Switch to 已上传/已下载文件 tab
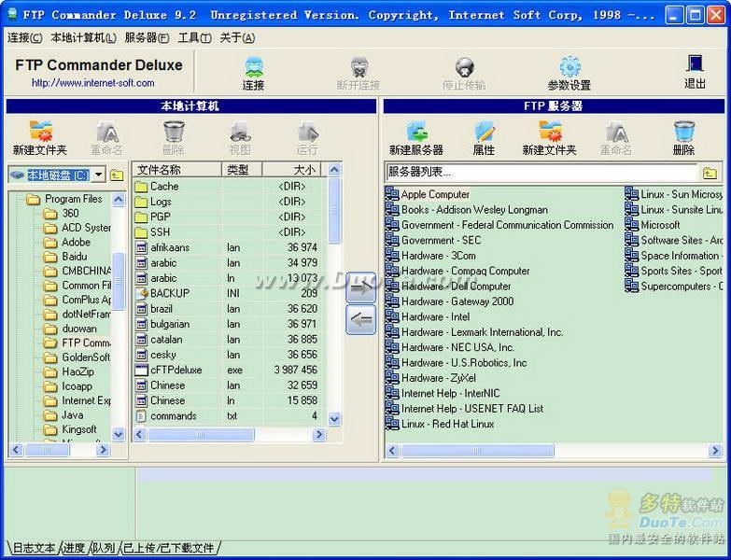Image resolution: width=731 pixels, height=560 pixels. coord(169,548)
